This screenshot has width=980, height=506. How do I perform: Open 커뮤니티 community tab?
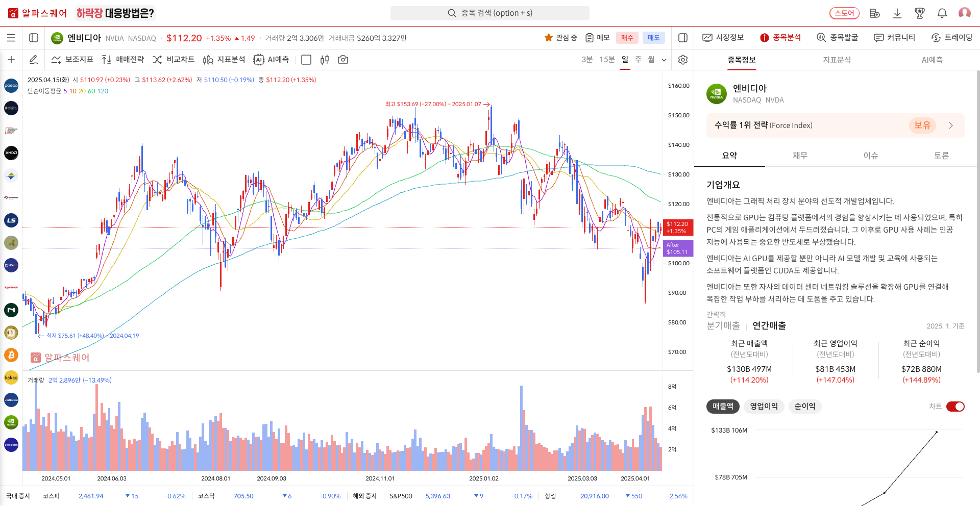895,38
